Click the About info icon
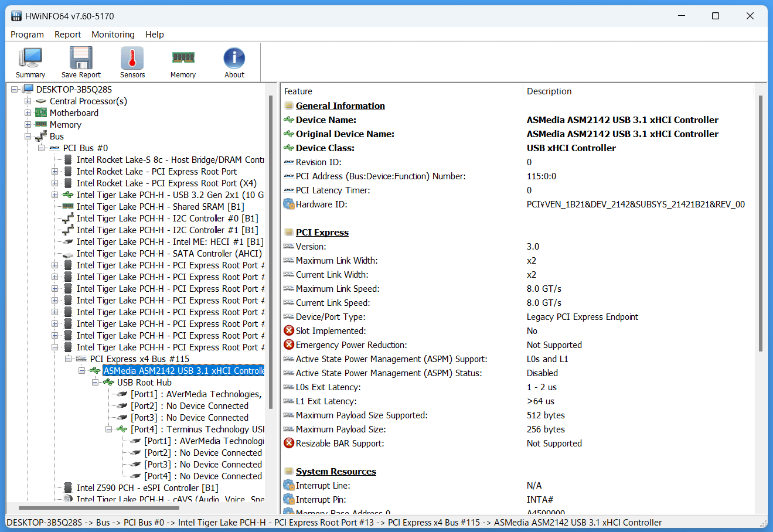Screen dimensions: 773x532 click(234, 58)
